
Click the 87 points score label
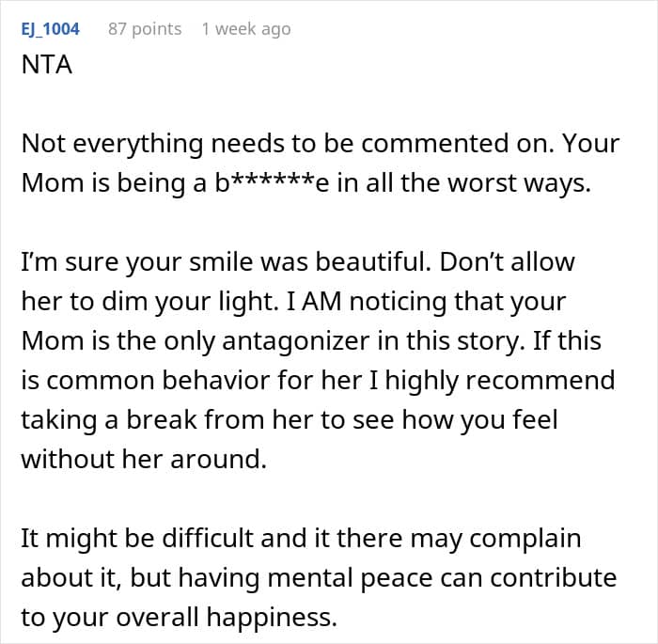click(x=145, y=29)
